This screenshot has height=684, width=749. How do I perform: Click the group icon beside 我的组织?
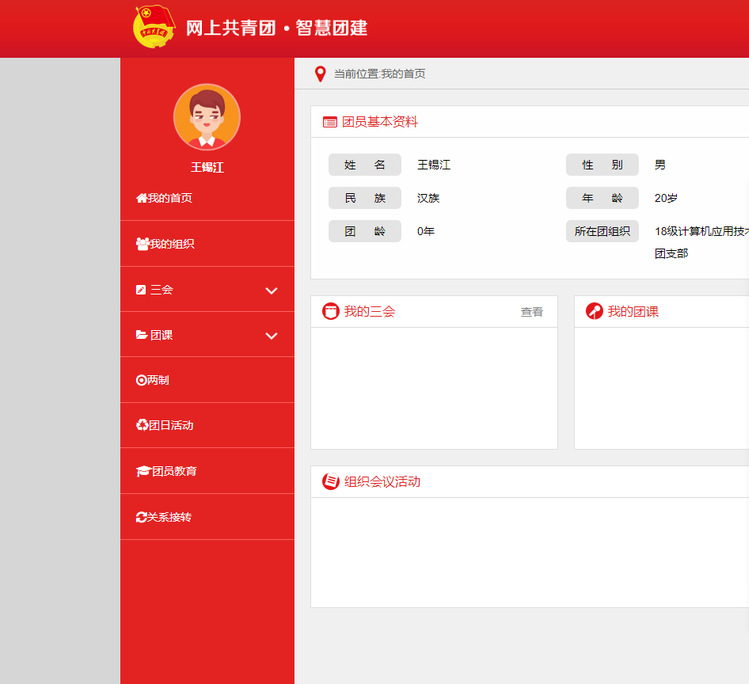point(142,244)
